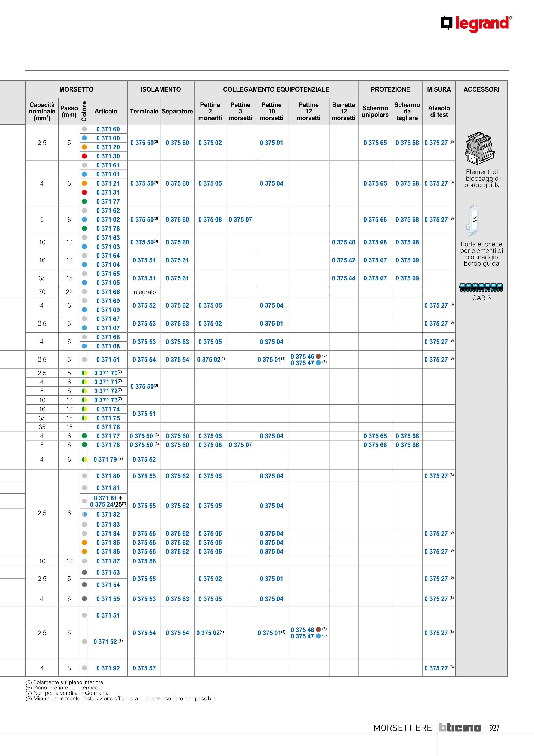Click the green-yellow dot beside 0 371 70
Viewport: 534px width, 756px height.
pyautogui.click(x=84, y=373)
